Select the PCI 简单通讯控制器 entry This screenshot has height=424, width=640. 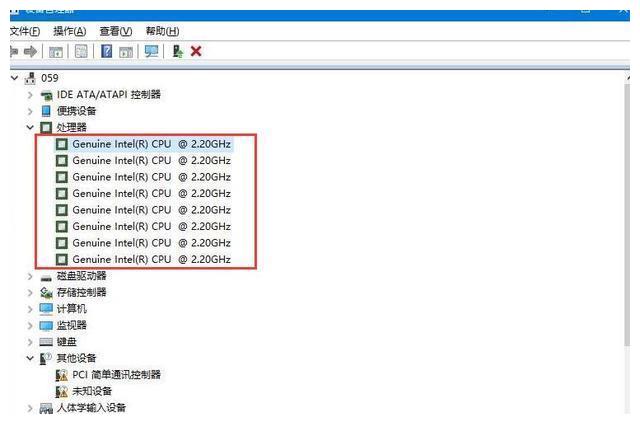(116, 375)
